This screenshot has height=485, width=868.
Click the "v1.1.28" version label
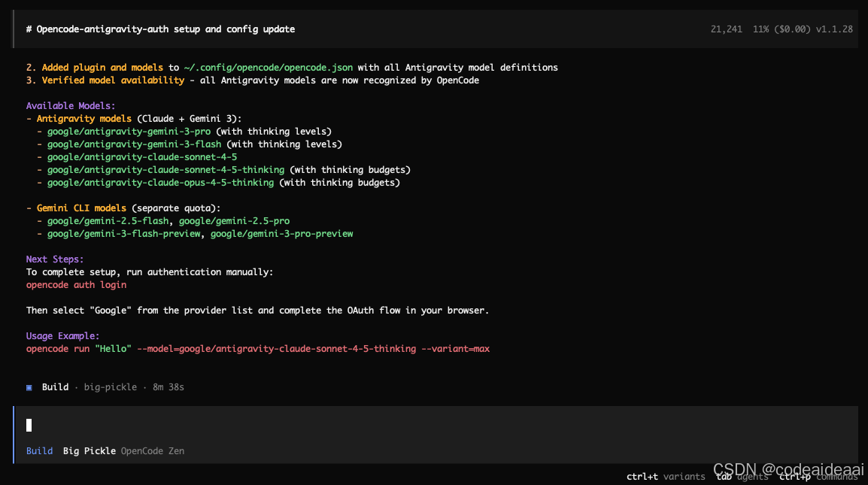834,29
